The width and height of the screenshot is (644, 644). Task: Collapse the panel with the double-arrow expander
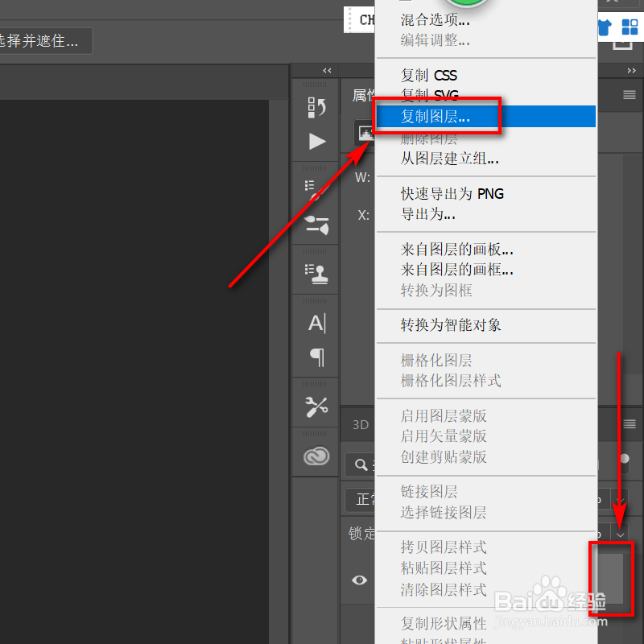[326, 70]
